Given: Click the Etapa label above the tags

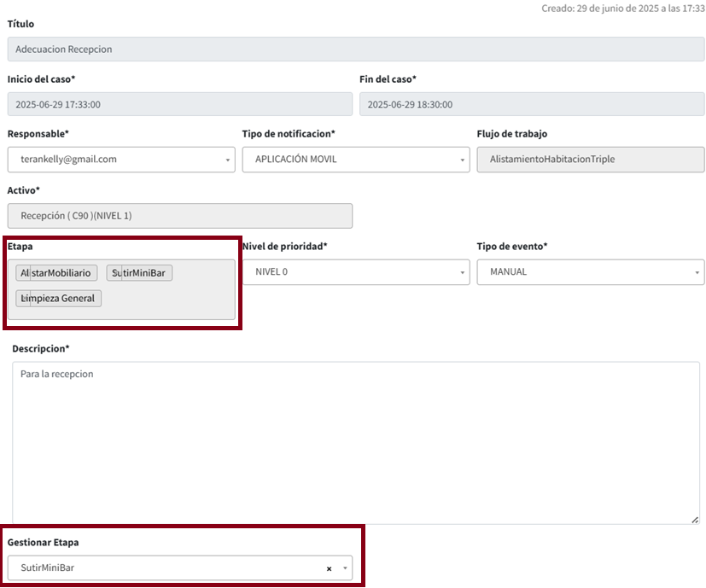Looking at the screenshot, I should 20,247.
